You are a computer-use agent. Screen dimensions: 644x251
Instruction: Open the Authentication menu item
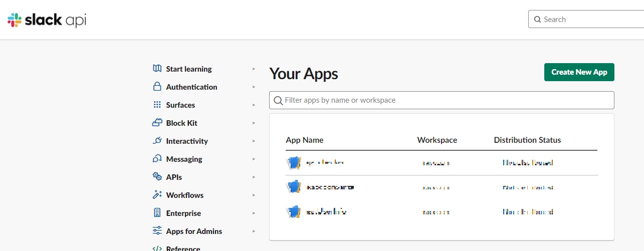(191, 87)
